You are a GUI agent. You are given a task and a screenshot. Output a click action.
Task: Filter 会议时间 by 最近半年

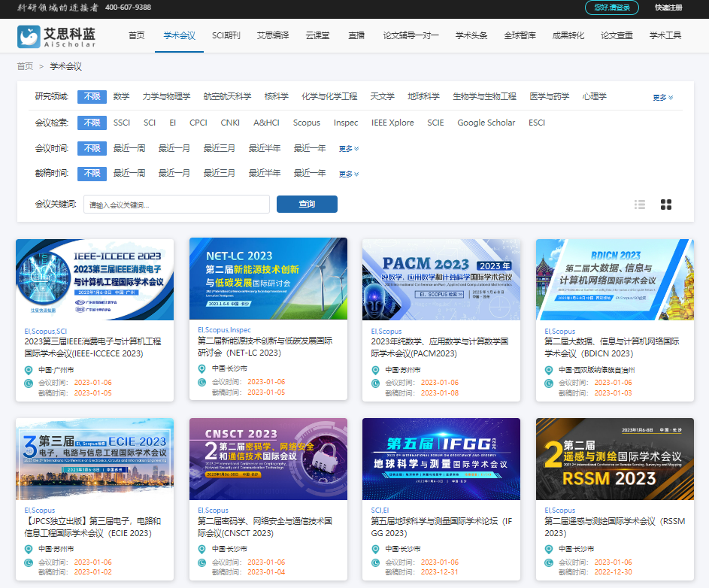pos(265,148)
